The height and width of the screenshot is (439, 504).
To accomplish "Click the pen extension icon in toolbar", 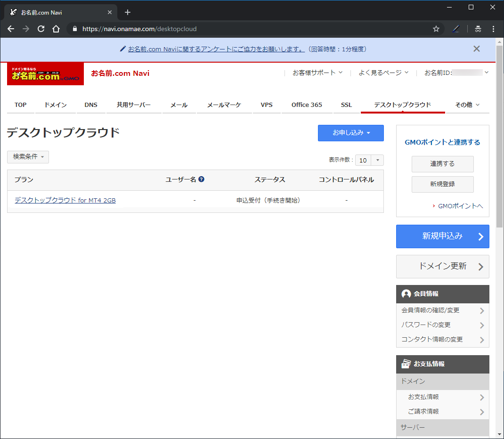I will pos(456,29).
